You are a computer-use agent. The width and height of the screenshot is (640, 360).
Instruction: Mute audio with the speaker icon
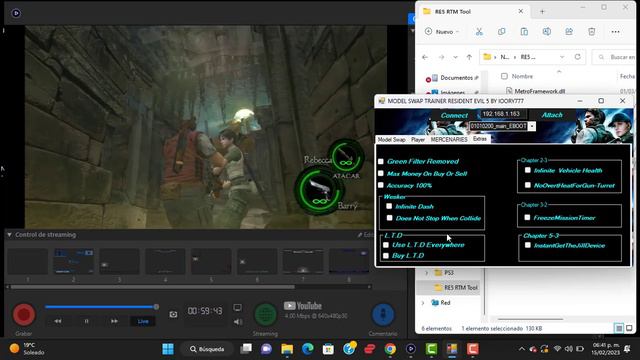[x=238, y=322]
